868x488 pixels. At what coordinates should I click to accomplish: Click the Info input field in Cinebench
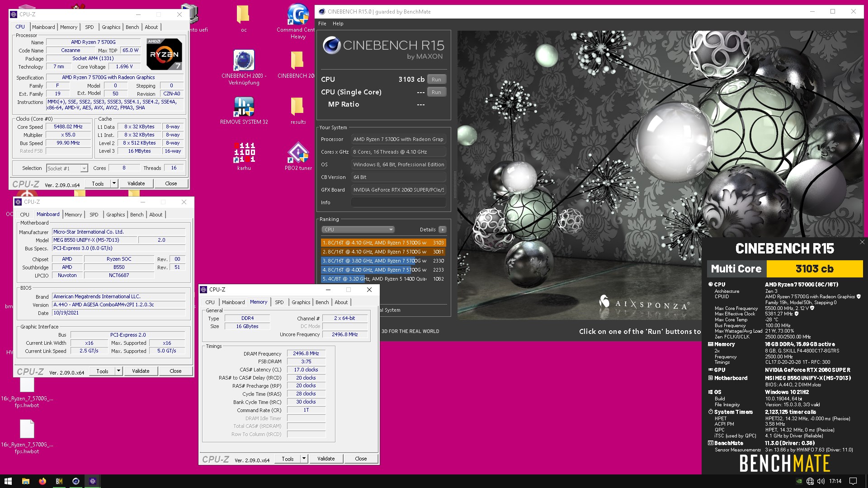click(x=399, y=202)
